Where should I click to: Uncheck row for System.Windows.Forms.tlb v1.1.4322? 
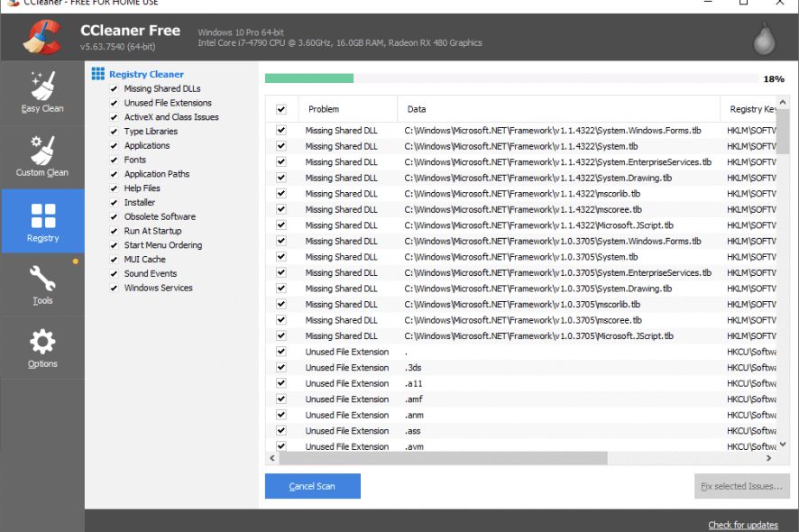(x=281, y=131)
